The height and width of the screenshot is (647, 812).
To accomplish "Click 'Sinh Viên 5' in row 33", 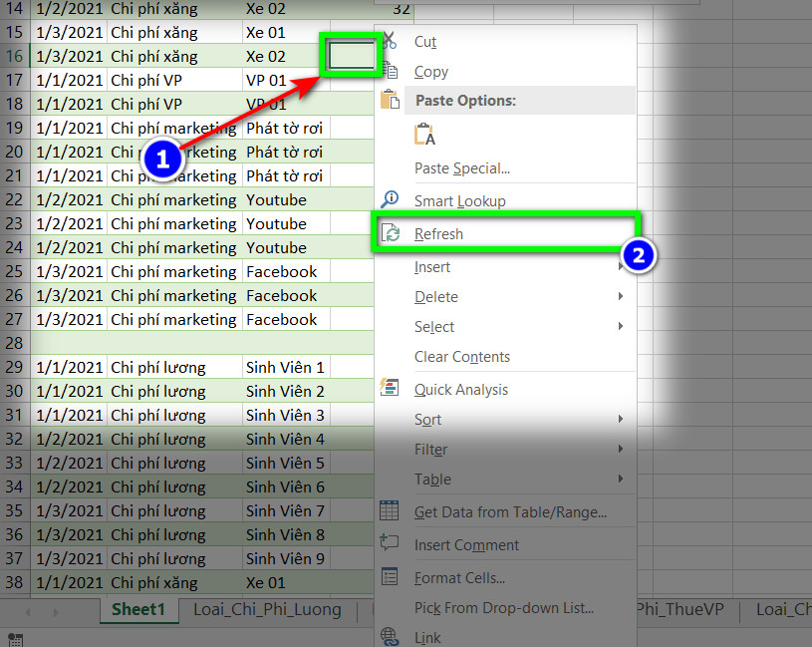I will tap(285, 463).
